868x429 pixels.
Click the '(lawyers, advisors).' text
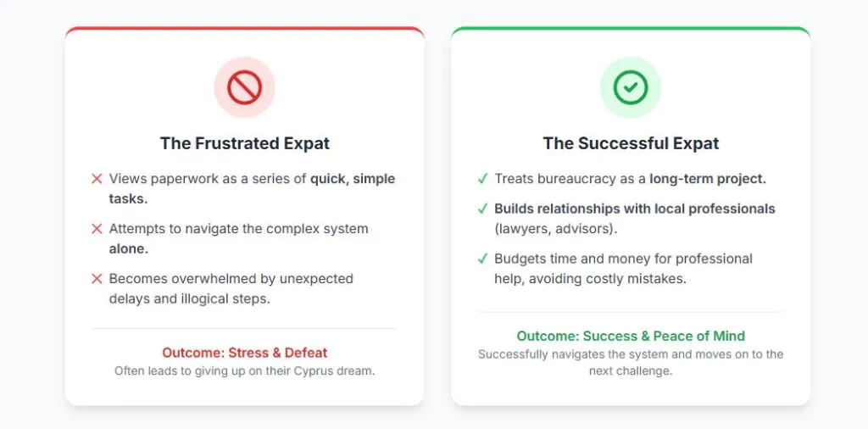click(554, 229)
